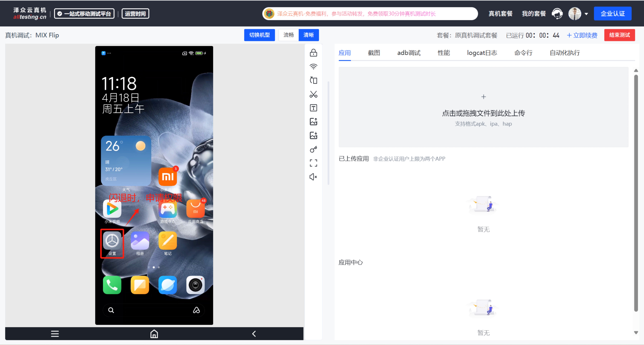The image size is (644, 345).
Task: Switch to the adb调试 tab
Action: pos(409,53)
